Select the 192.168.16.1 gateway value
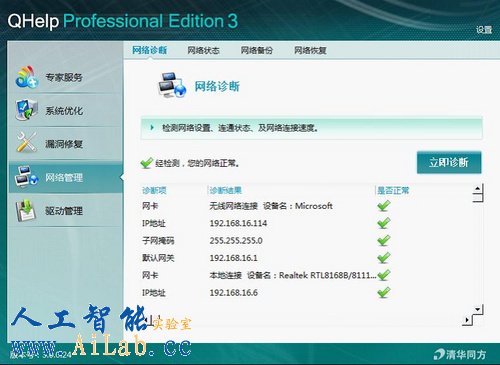This screenshot has width=500, height=365. [233, 258]
